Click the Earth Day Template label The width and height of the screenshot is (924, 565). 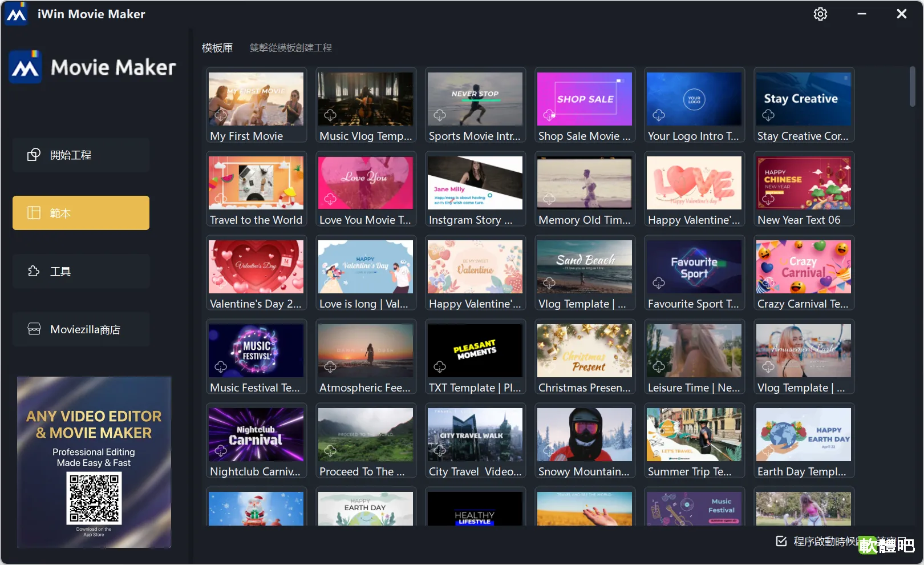pyautogui.click(x=802, y=471)
